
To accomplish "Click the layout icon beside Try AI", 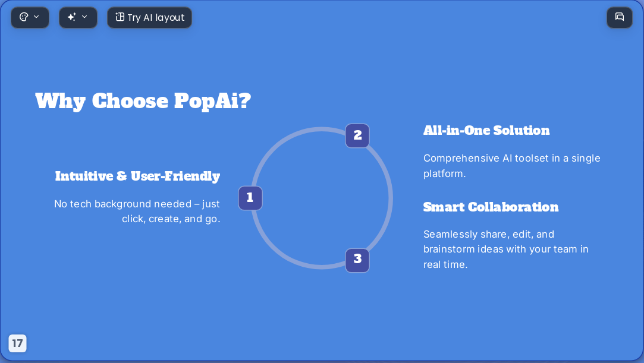I will pos(120,17).
